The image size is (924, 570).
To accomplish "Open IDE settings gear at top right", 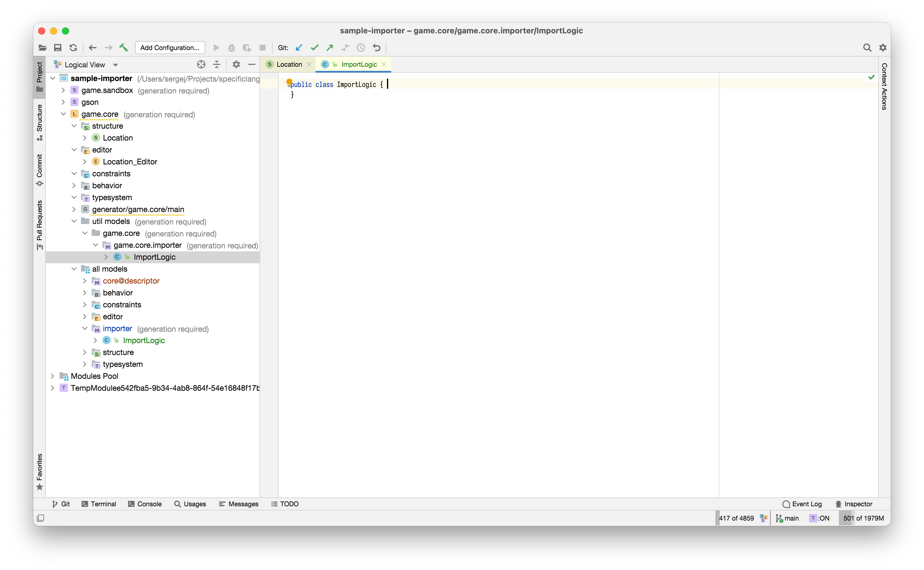I will coord(883,48).
